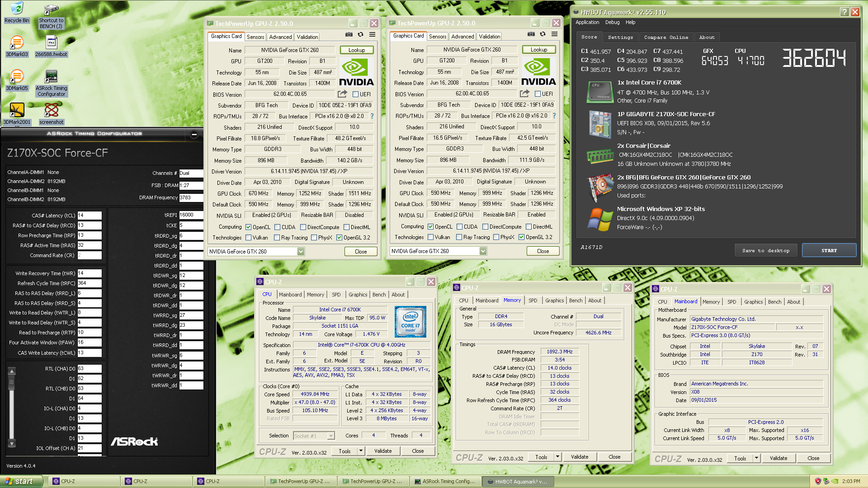Open the screenshot desktop icon
Screen dimensions: 868x488
click(x=51, y=113)
